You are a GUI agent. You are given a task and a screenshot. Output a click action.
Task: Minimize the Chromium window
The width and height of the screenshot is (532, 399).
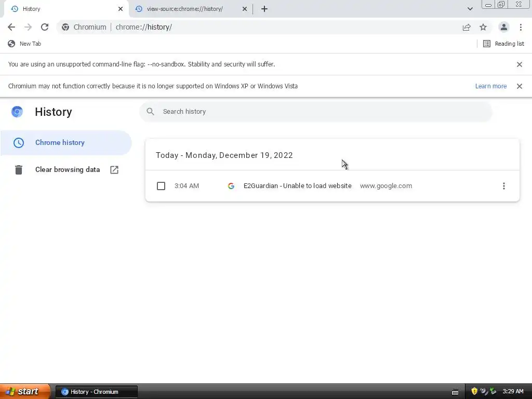coord(488,5)
